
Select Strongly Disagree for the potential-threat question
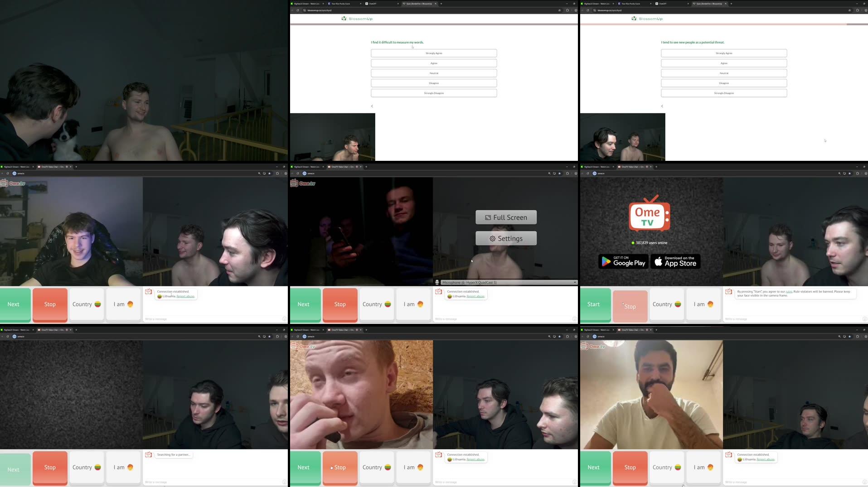(723, 93)
